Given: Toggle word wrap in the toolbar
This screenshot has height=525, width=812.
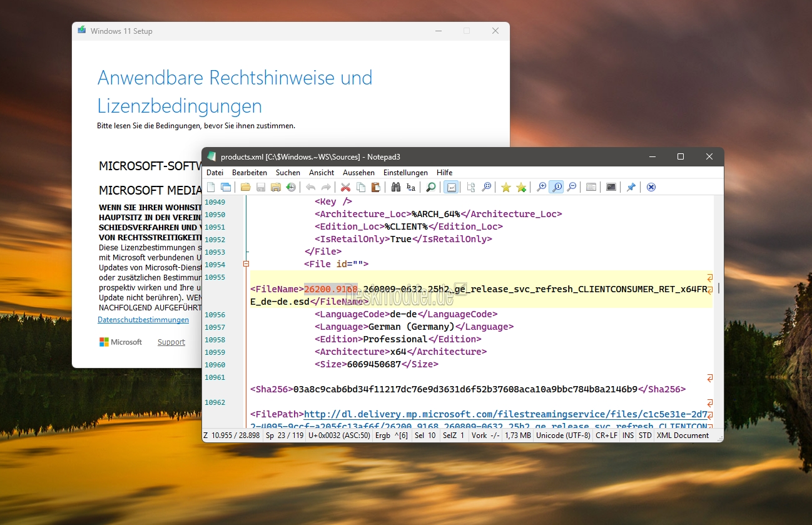Looking at the screenshot, I should pyautogui.click(x=450, y=187).
